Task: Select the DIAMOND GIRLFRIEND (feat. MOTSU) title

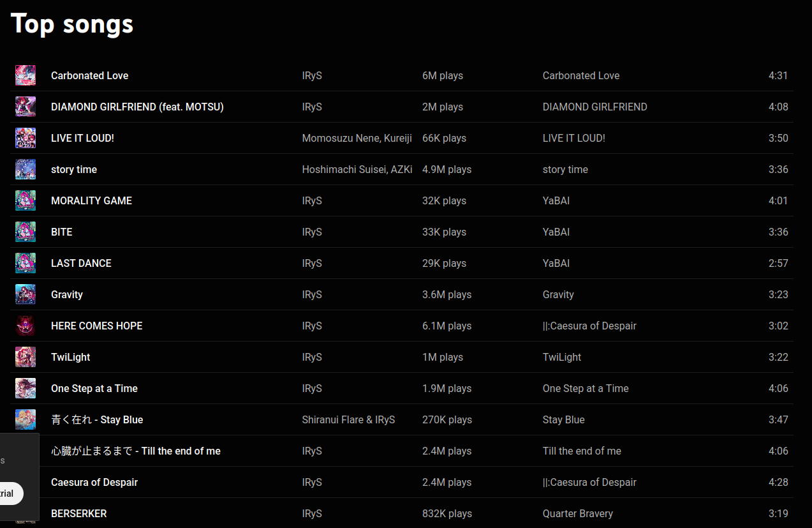Action: click(137, 107)
